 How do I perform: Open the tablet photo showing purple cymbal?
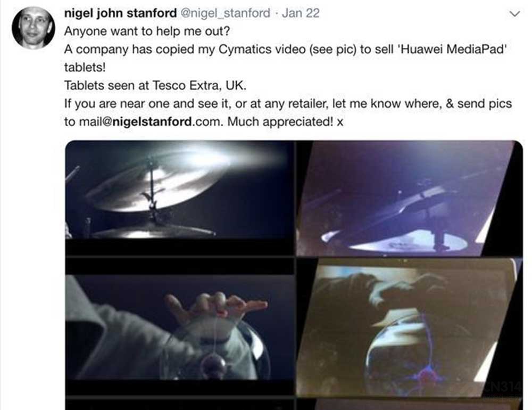[410, 198]
